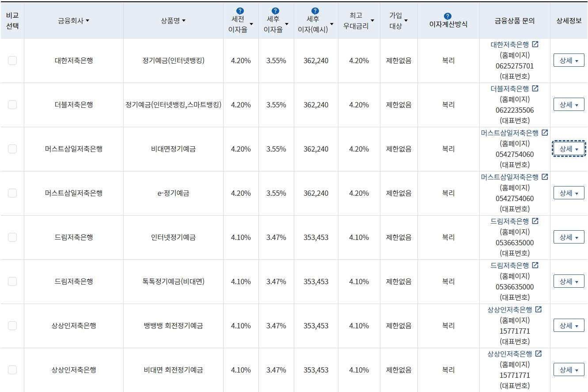
Task: Click product name 톡톡정기예금(비대면)
Action: point(173,282)
